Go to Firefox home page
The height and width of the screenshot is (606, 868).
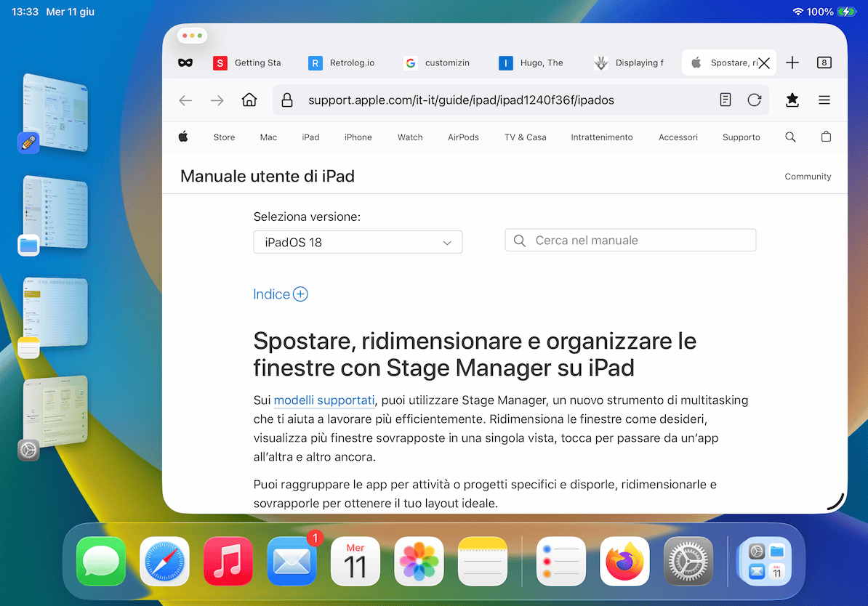pos(249,100)
